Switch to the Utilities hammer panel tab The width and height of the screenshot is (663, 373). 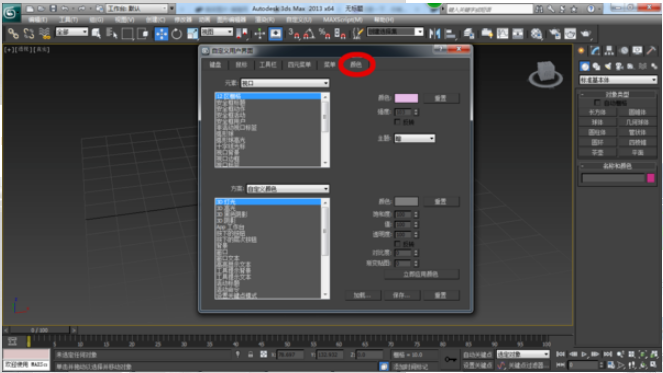[x=651, y=51]
